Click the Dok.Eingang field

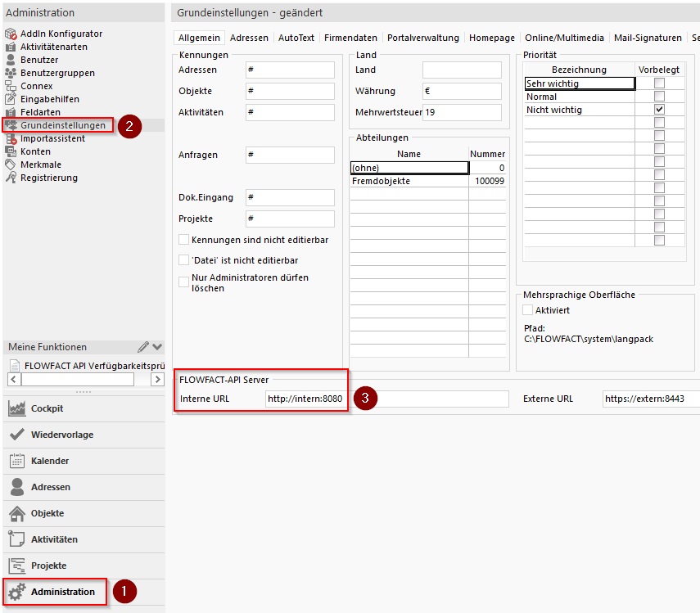click(290, 197)
